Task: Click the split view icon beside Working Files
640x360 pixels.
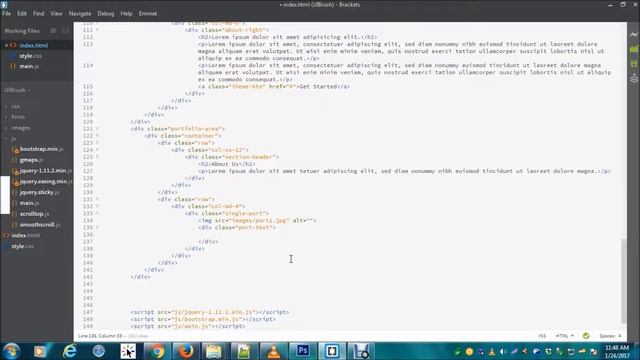Action: point(66,31)
